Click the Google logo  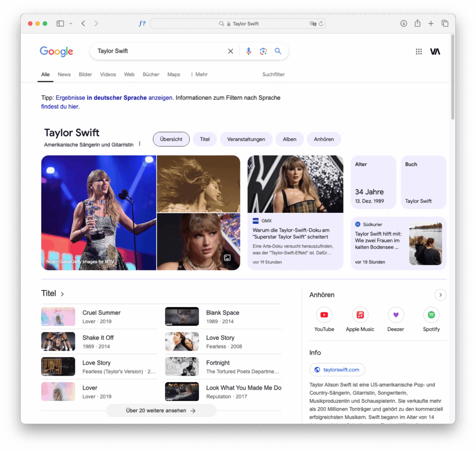pyautogui.click(x=56, y=51)
